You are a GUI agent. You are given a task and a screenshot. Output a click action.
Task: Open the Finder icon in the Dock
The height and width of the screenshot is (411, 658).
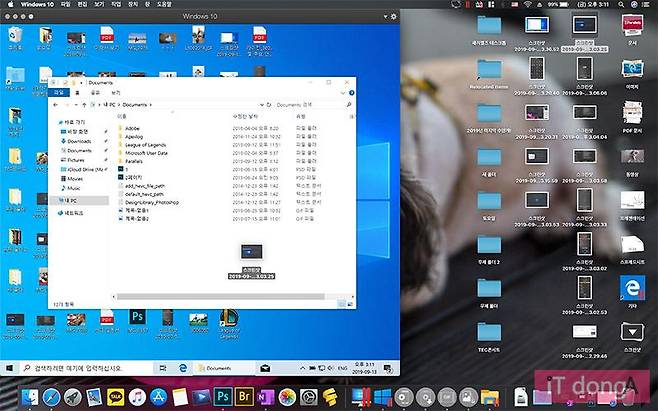[x=29, y=397]
